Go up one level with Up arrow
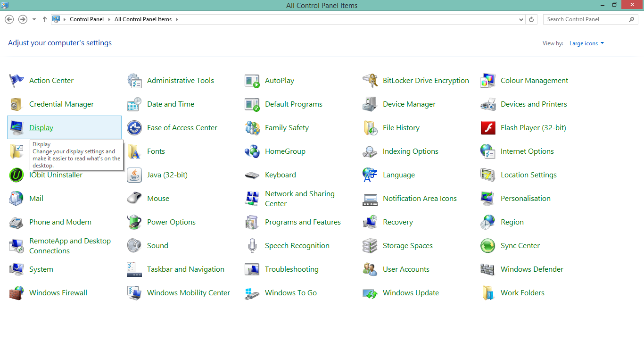The height and width of the screenshot is (342, 644). point(45,19)
